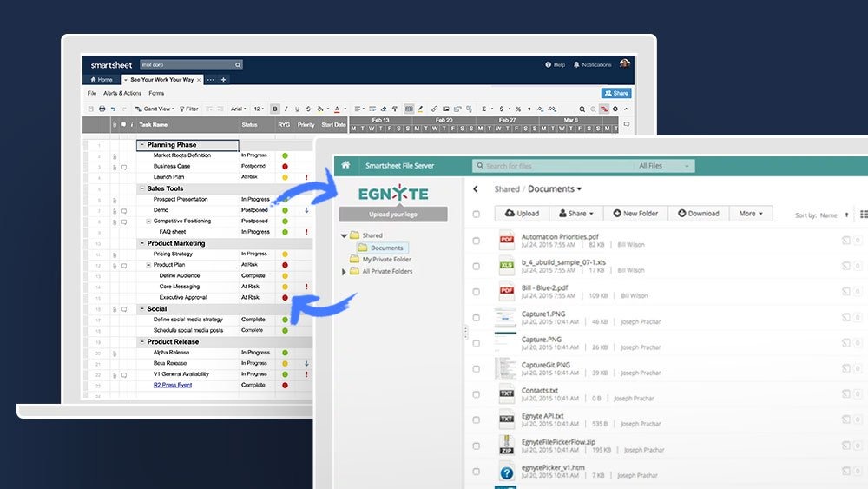The image size is (868, 489).
Task: Click the PDF icon for Automation Priorities.pdf
Action: pyautogui.click(x=507, y=241)
